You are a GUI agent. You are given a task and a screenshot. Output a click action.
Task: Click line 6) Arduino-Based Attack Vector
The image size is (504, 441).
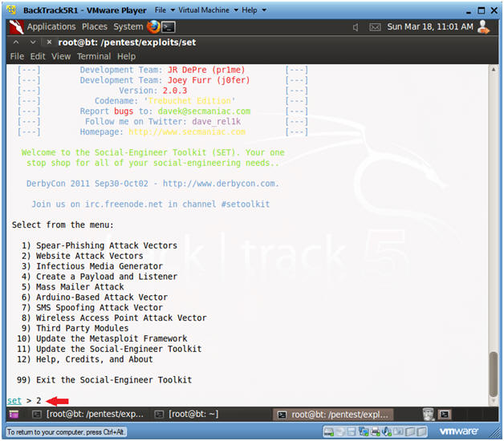pyautogui.click(x=95, y=297)
